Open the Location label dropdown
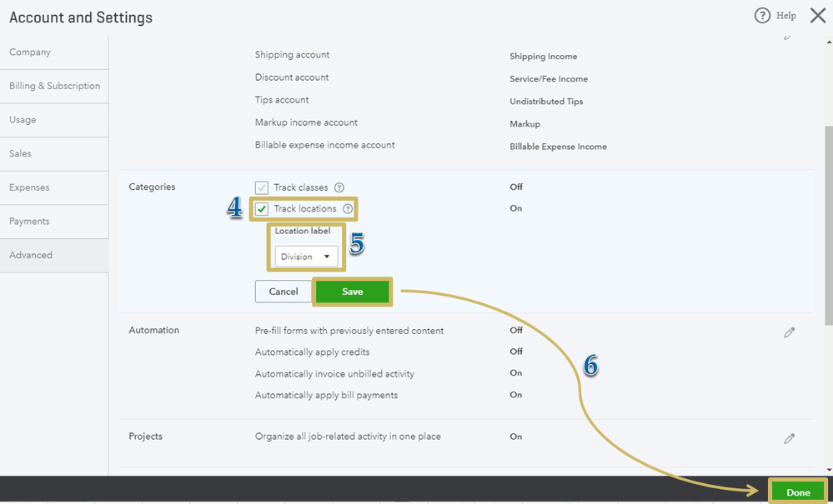833x504 pixels. click(307, 257)
